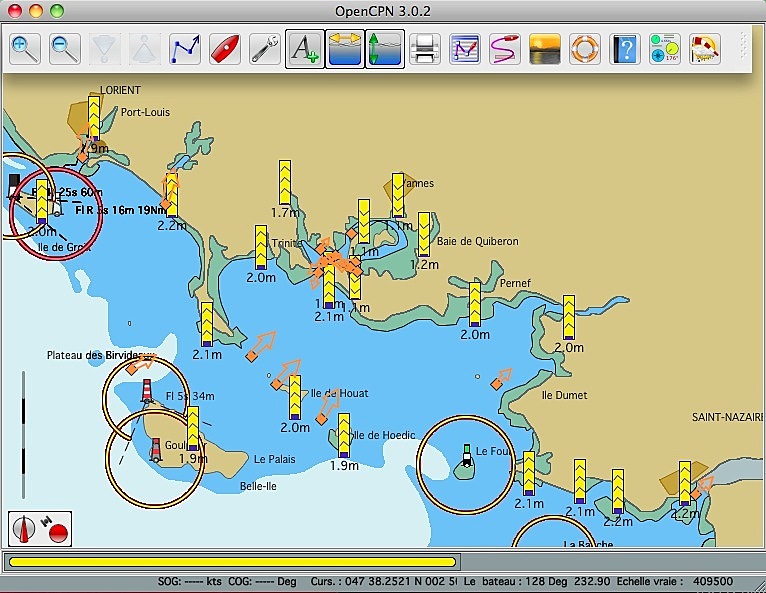This screenshot has width=766, height=593.
Task: Toggle auto follow boat (red boat icon)
Action: tap(225, 49)
